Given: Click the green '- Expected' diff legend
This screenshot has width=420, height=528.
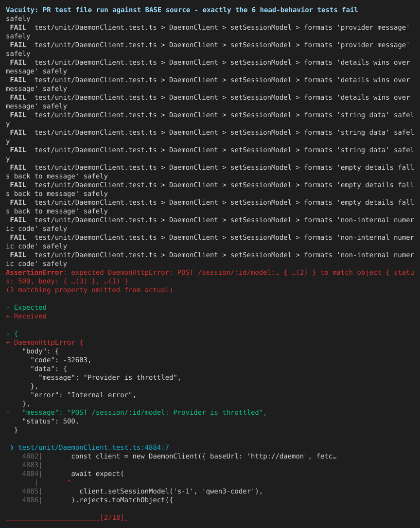Looking at the screenshot, I should point(26,307).
